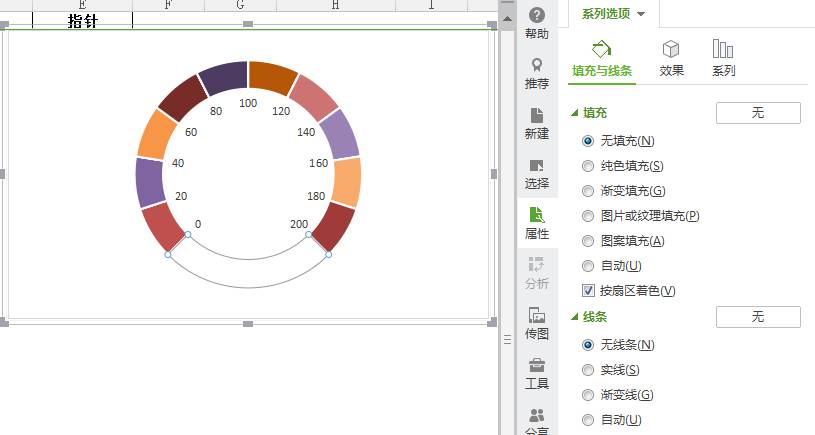
Task: Select column G header
Action: pyautogui.click(x=240, y=5)
